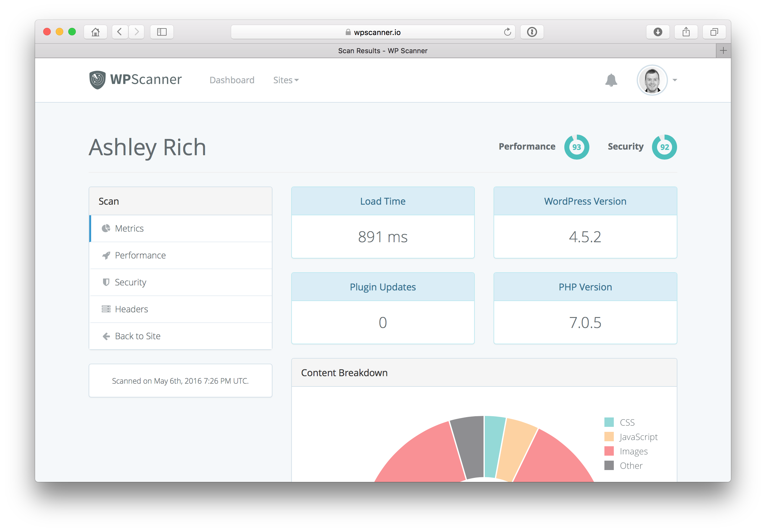Click the 7.0.5 PHP version value

click(x=585, y=323)
